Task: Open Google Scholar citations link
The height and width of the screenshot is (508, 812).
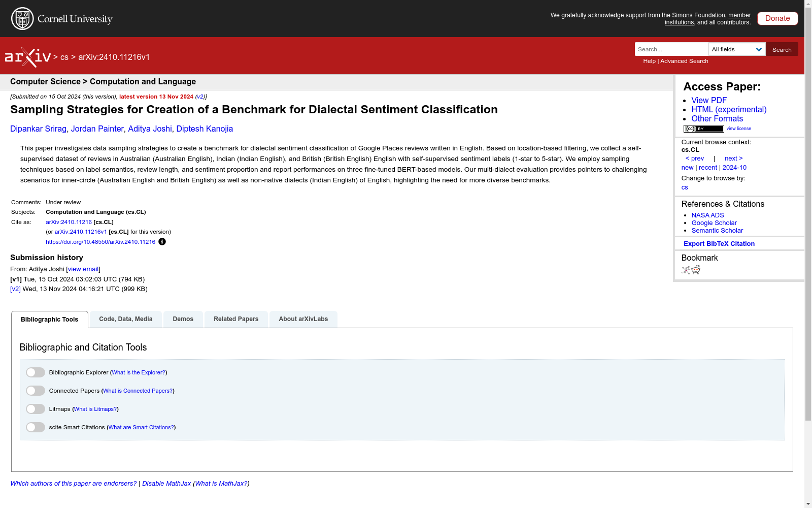Action: 714,223
